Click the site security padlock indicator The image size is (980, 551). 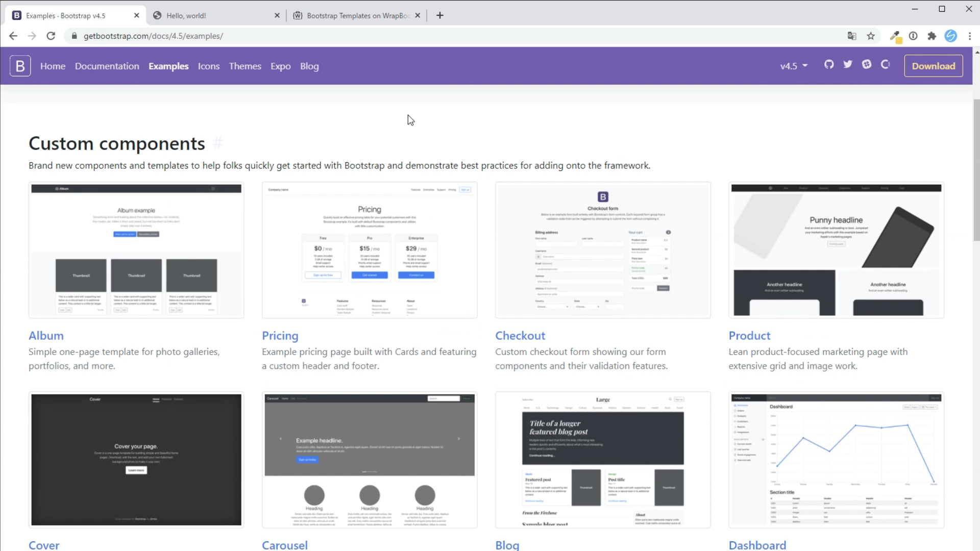tap(73, 36)
